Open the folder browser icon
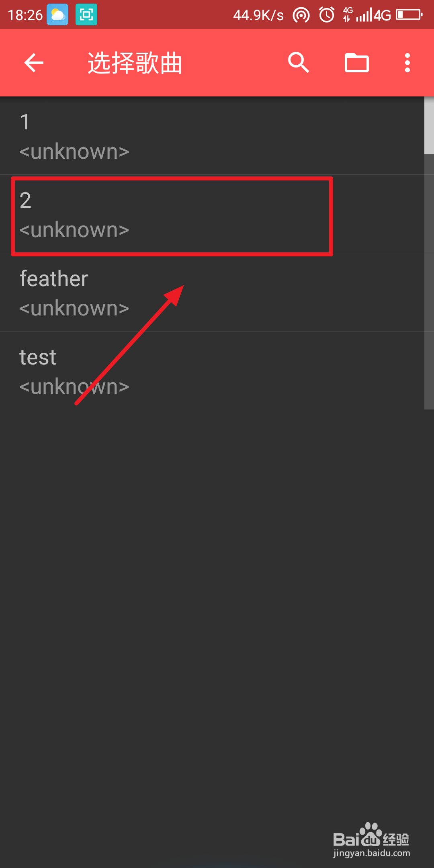 [357, 63]
